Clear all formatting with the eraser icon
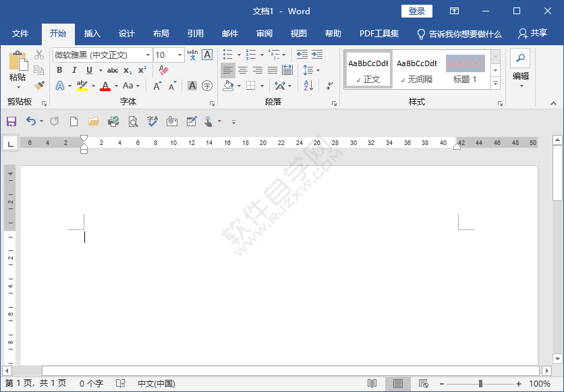This screenshot has width=564, height=392. [163, 69]
